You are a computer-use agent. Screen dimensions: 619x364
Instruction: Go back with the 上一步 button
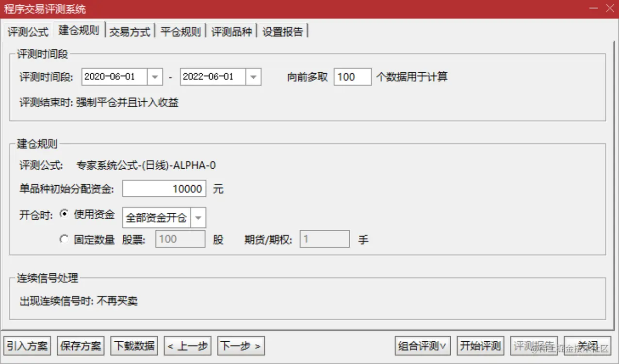(187, 346)
